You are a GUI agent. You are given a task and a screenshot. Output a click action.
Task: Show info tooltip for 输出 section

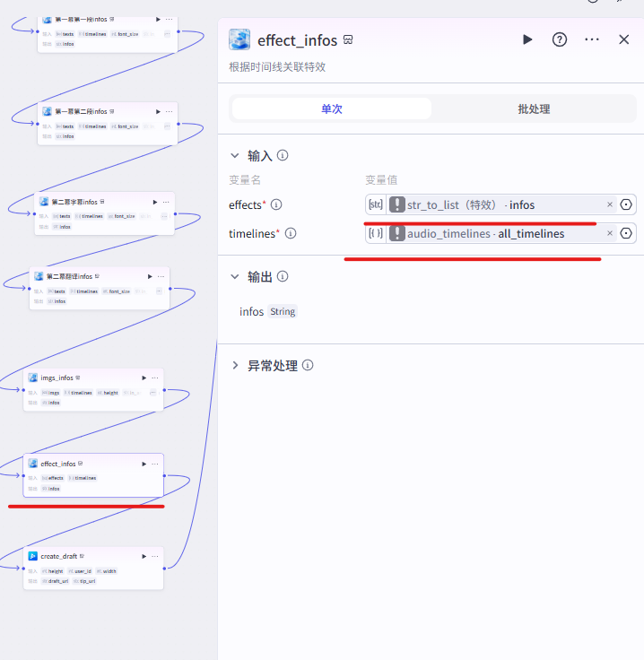coord(283,276)
